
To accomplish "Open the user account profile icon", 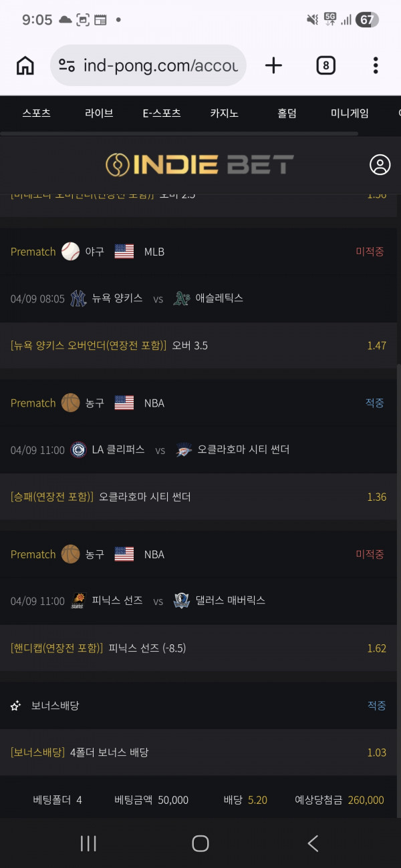I will coord(380,165).
